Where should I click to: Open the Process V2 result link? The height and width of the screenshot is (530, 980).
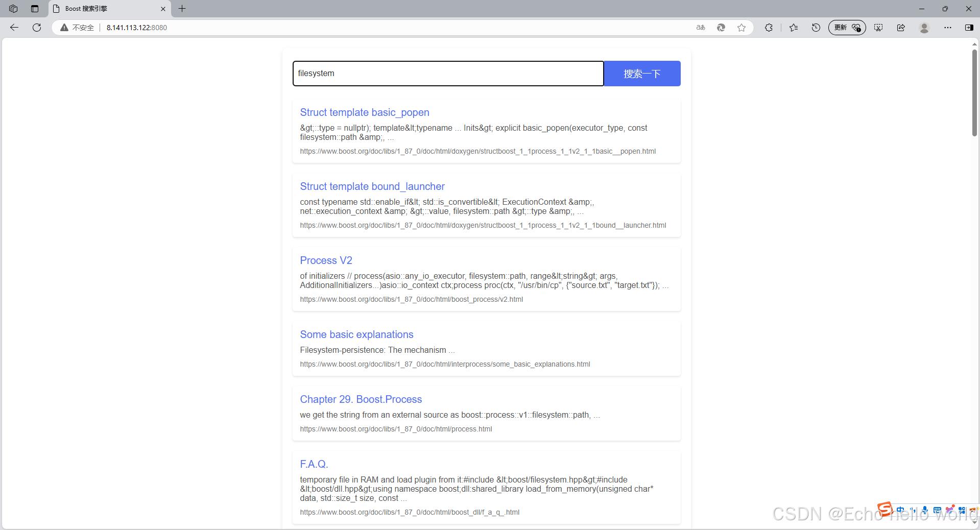click(326, 260)
